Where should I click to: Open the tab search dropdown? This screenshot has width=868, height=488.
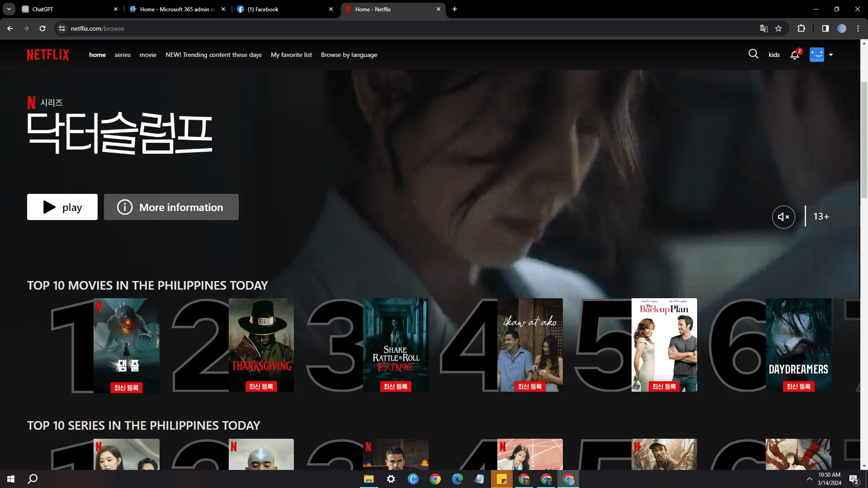pyautogui.click(x=9, y=9)
